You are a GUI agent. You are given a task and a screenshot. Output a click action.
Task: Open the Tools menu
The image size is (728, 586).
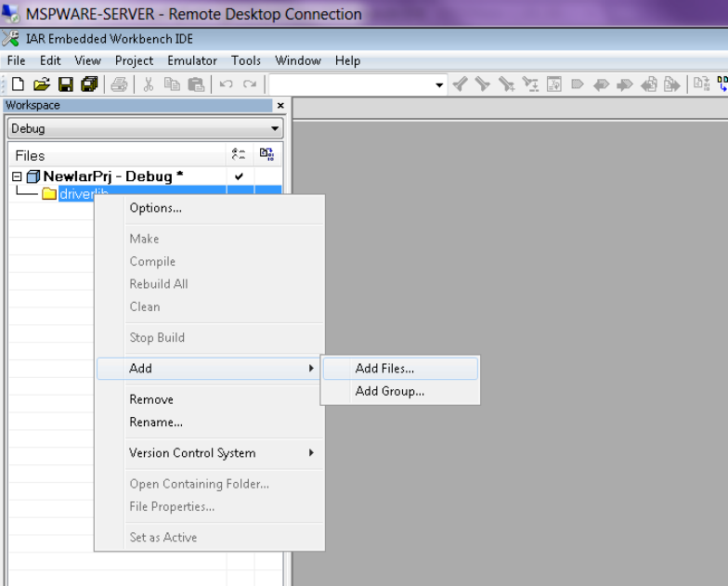point(246,61)
